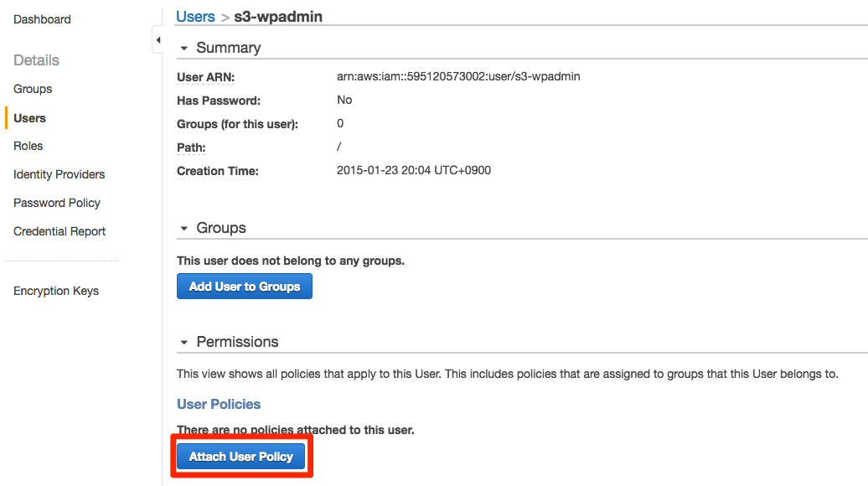Open Identity Providers page
Image resolution: width=868 pixels, height=486 pixels.
click(59, 174)
